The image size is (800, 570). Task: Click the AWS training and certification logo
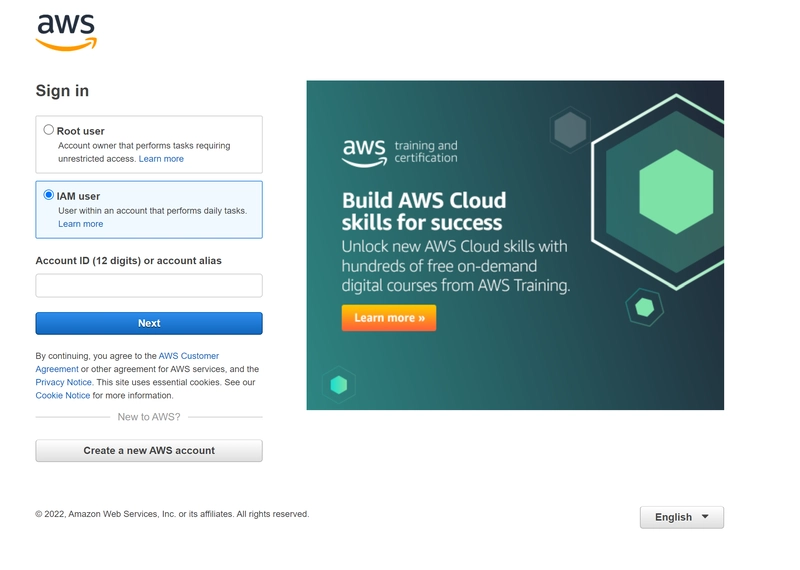click(x=399, y=152)
